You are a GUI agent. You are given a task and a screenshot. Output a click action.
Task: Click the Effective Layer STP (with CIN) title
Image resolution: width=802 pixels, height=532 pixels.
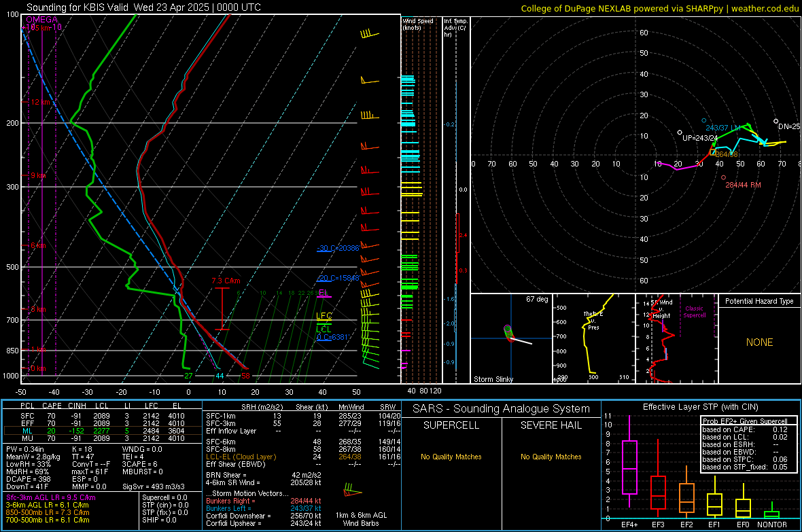(701, 407)
